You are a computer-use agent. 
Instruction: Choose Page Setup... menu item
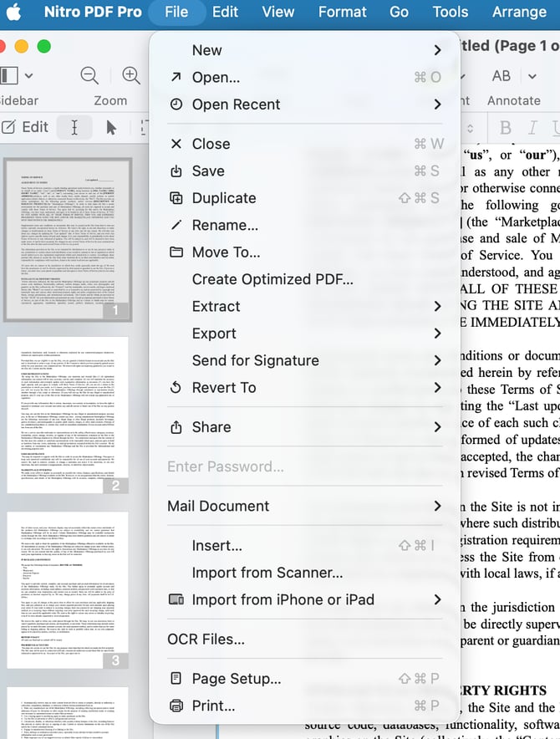(x=304, y=679)
